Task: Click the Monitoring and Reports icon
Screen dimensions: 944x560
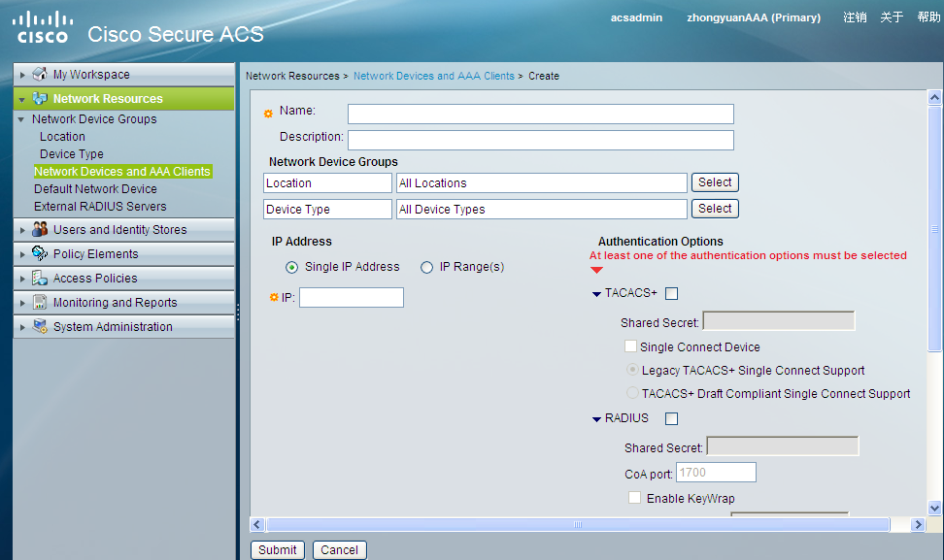Action: pyautogui.click(x=40, y=302)
